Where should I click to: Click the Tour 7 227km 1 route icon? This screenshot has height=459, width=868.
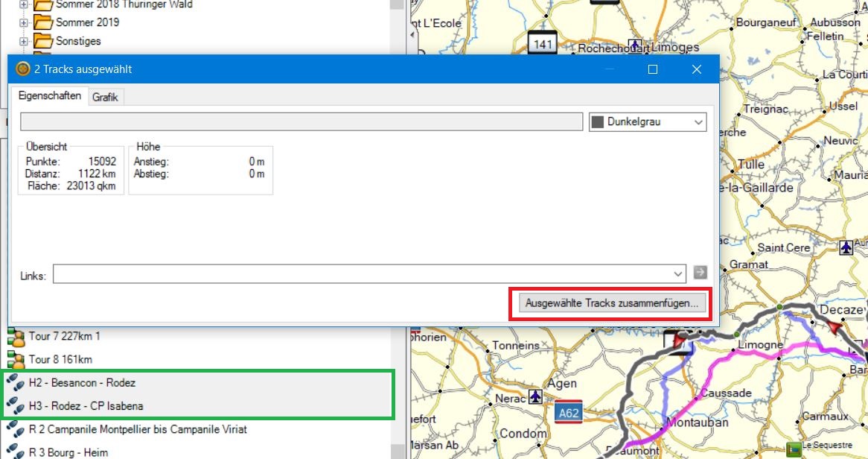point(15,337)
